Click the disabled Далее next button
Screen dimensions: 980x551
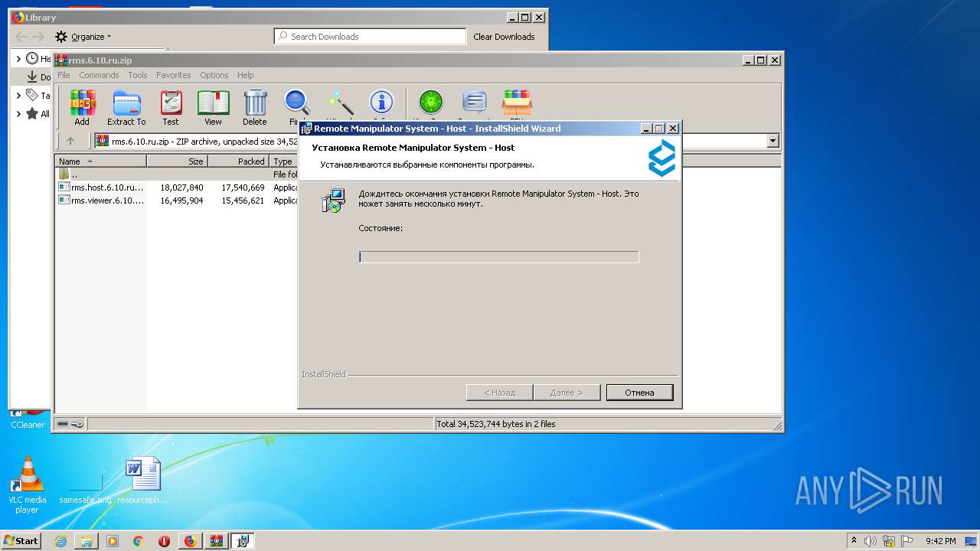click(x=566, y=393)
